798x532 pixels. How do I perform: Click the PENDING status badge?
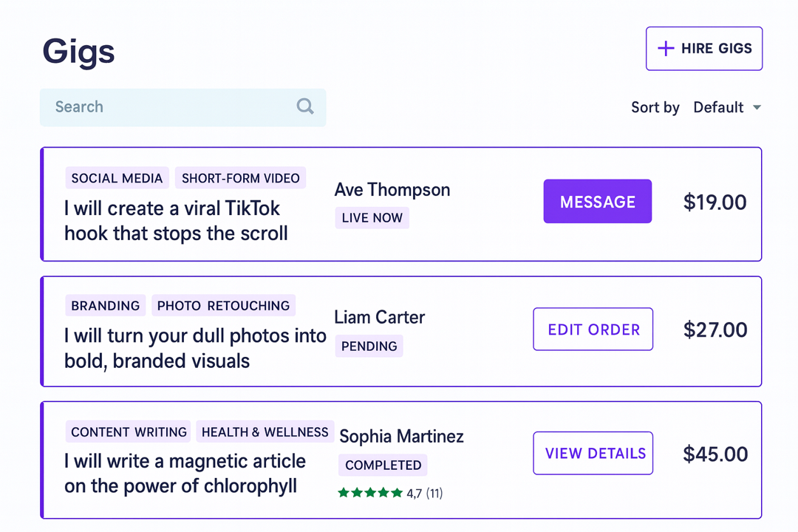click(x=369, y=346)
